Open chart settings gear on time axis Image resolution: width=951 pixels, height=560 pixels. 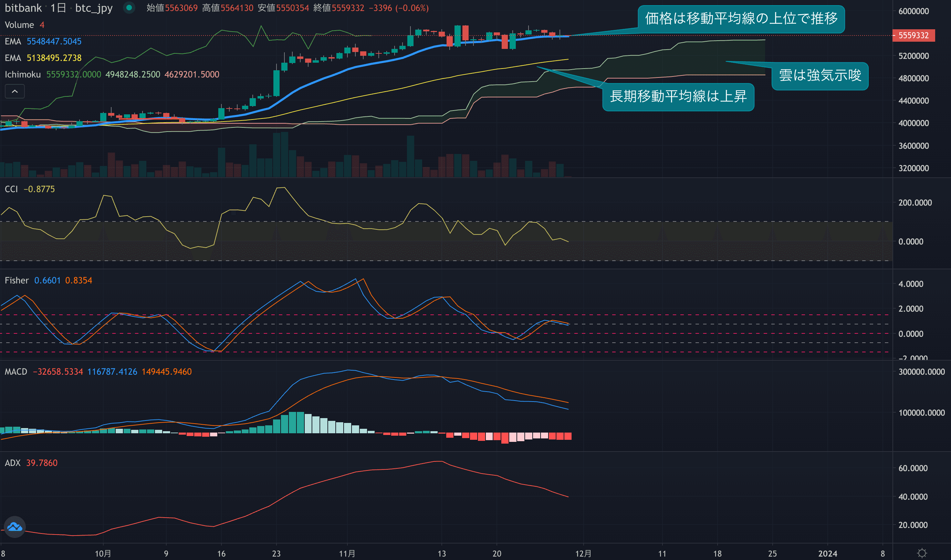coord(922,553)
